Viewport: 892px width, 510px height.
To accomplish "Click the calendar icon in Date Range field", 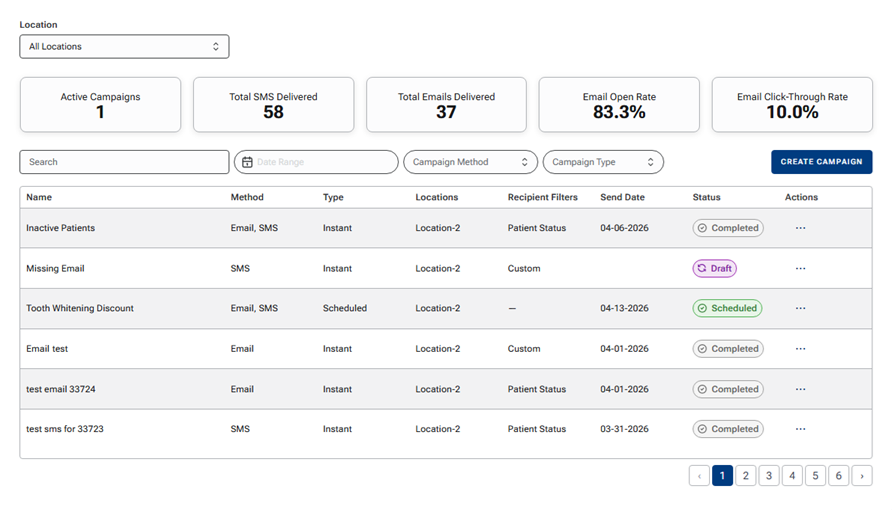I will [247, 162].
